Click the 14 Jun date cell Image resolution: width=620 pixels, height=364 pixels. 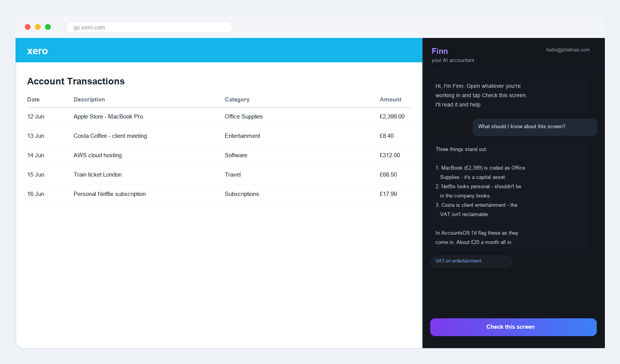[36, 155]
